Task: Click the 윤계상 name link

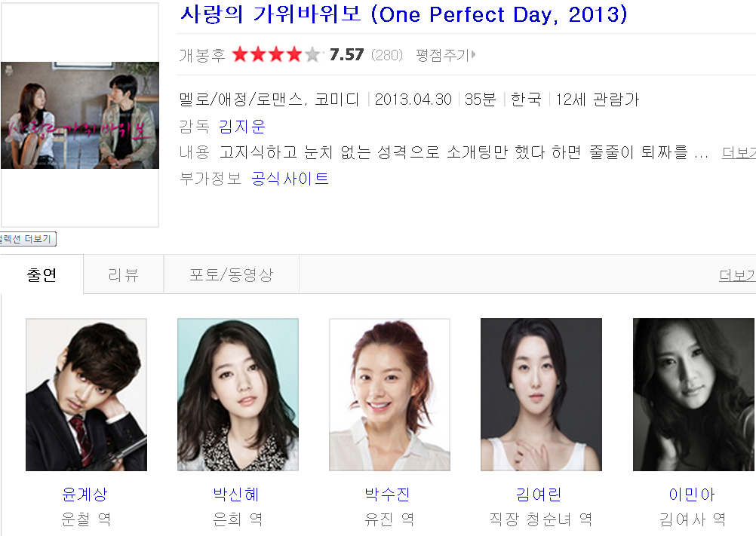Action: click(85, 494)
